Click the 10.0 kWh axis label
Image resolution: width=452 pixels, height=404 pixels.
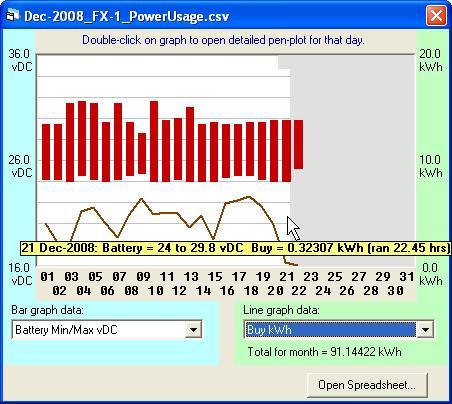[431, 166]
